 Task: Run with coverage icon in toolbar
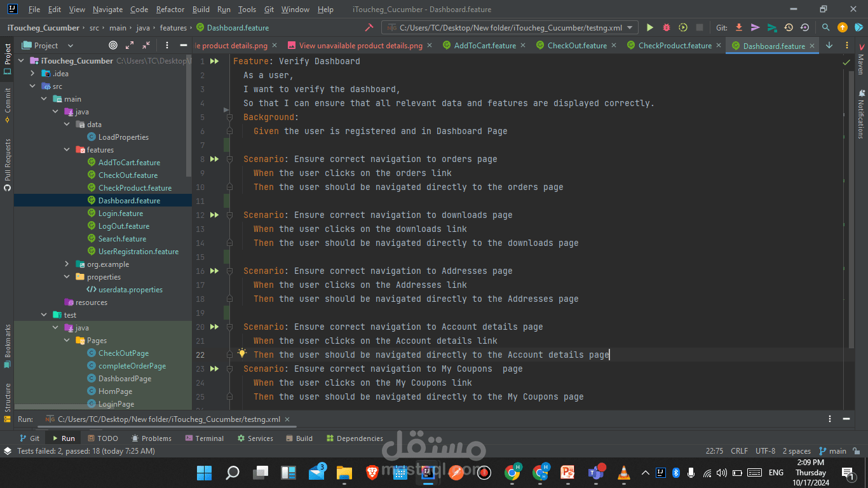pos(683,28)
